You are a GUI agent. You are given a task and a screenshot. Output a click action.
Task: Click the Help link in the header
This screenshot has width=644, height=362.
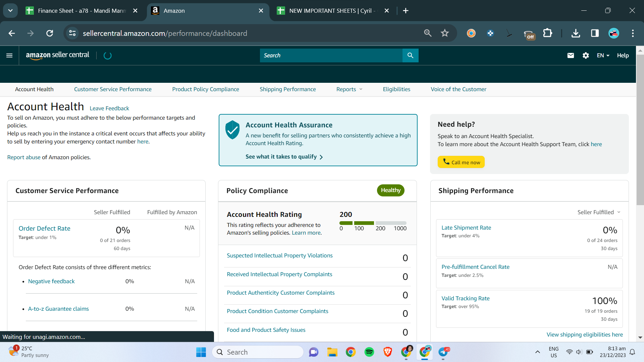click(623, 56)
